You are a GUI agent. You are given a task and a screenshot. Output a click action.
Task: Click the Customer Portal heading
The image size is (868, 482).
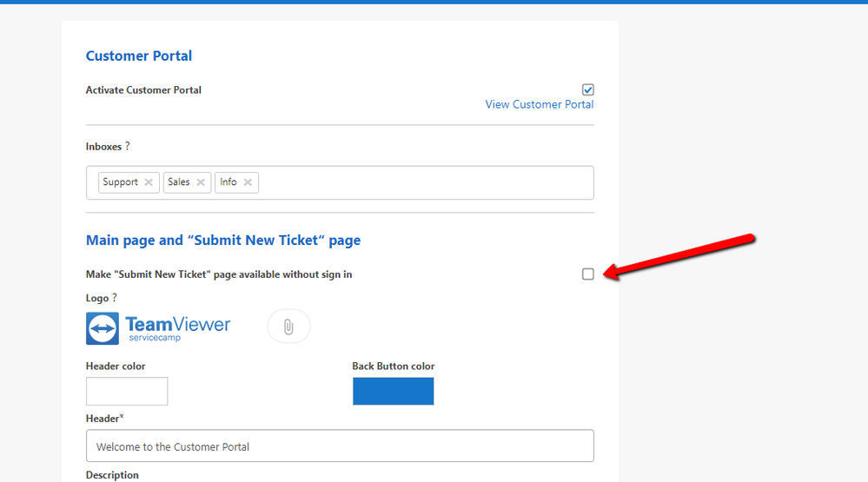(139, 56)
